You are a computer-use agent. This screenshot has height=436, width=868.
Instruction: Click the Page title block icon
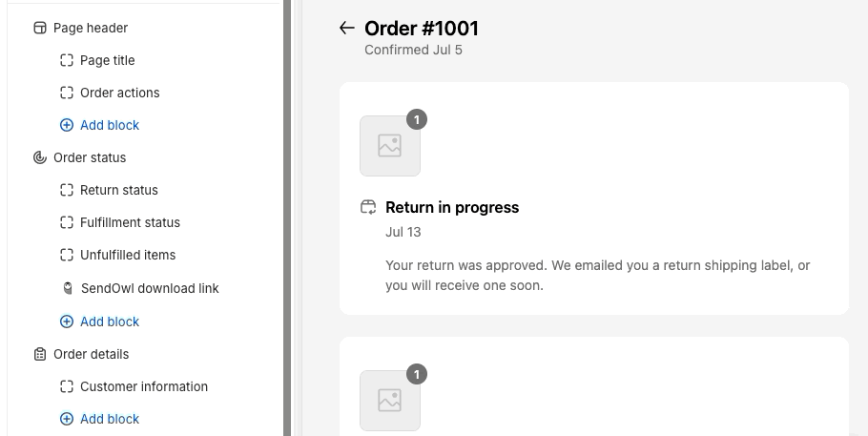point(67,60)
